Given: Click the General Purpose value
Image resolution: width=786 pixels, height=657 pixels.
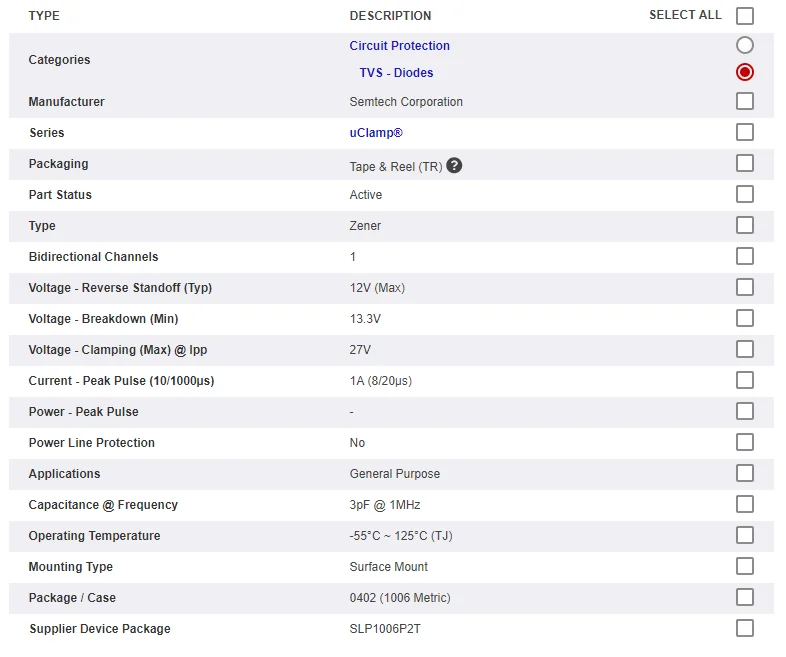Looking at the screenshot, I should point(395,474).
